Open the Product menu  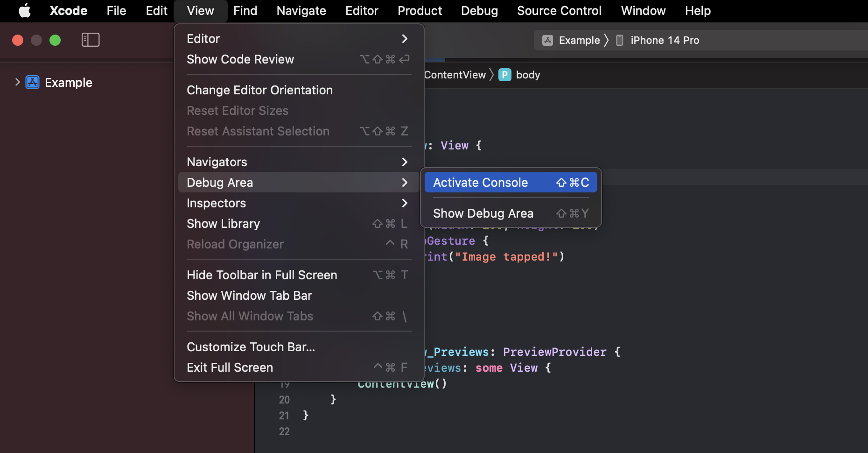coord(420,11)
